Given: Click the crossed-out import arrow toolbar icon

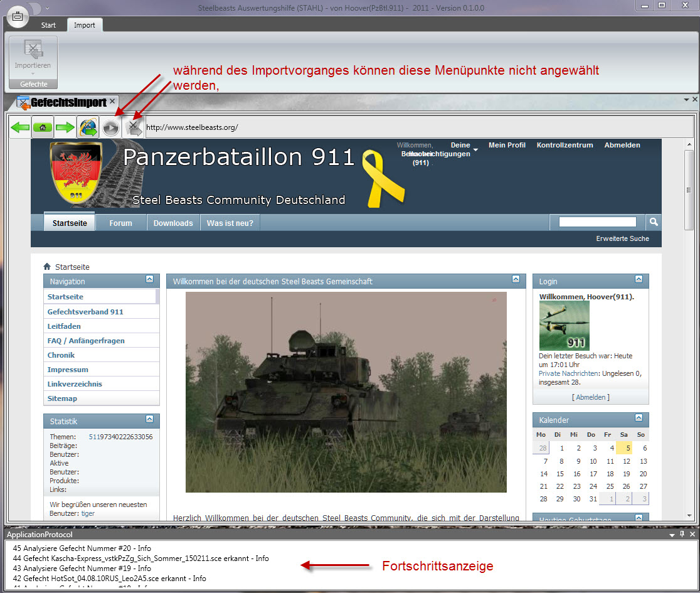Looking at the screenshot, I should coord(134,127).
